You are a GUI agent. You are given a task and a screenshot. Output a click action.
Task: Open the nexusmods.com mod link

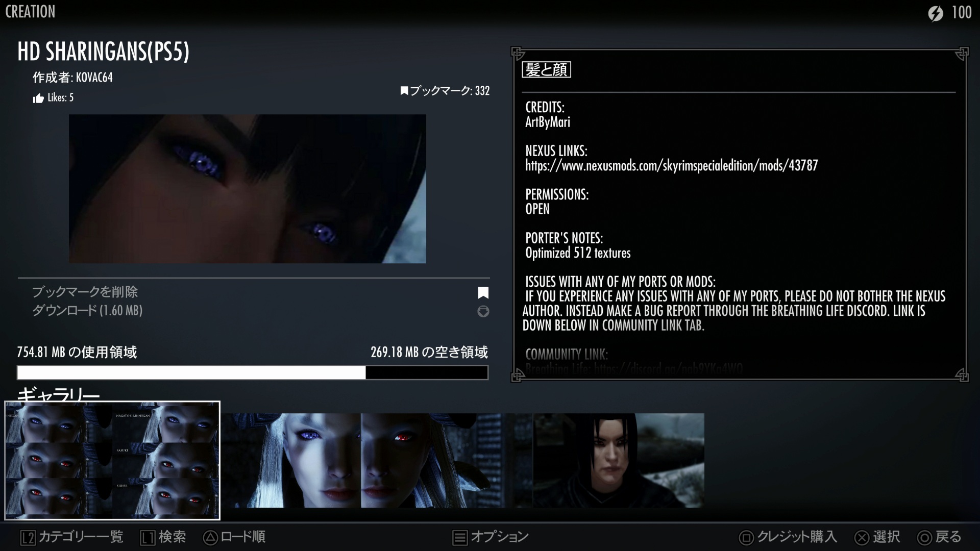pos(671,166)
